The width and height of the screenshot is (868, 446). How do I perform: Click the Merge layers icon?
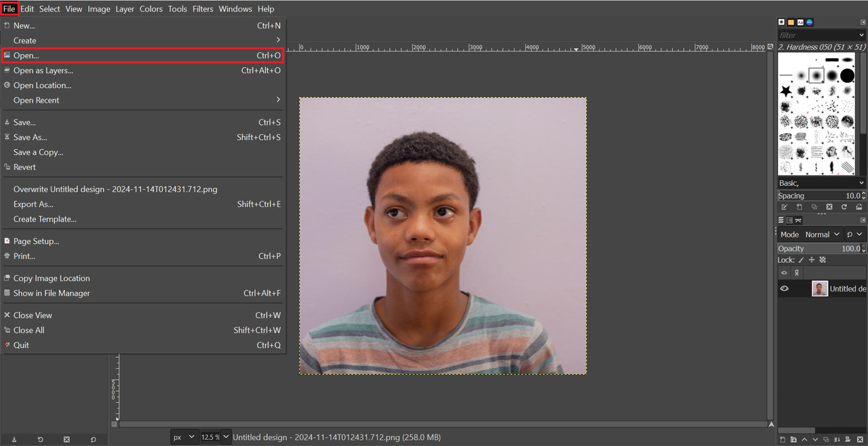click(x=837, y=440)
